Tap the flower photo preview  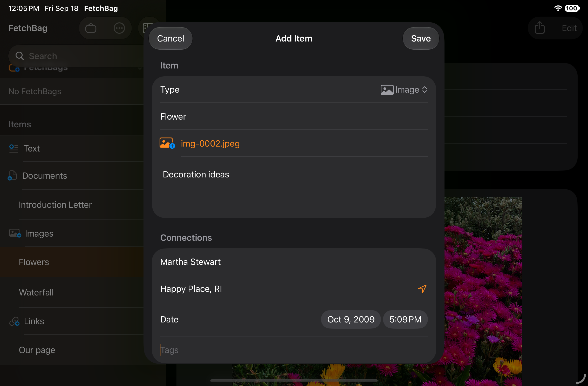tap(483, 291)
